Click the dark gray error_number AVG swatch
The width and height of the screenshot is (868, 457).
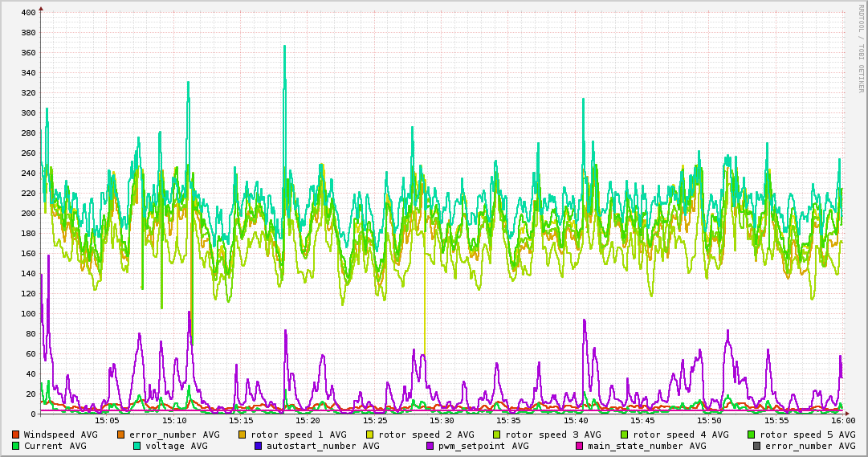click(x=756, y=446)
